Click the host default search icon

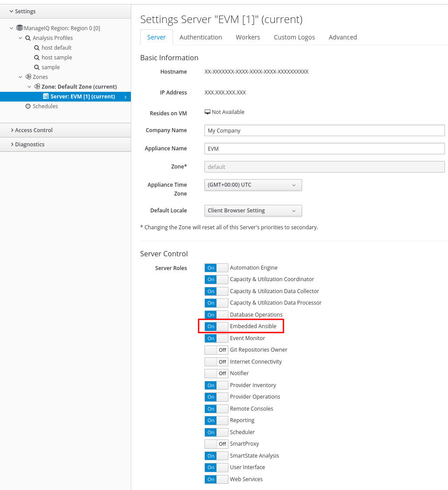click(x=36, y=47)
